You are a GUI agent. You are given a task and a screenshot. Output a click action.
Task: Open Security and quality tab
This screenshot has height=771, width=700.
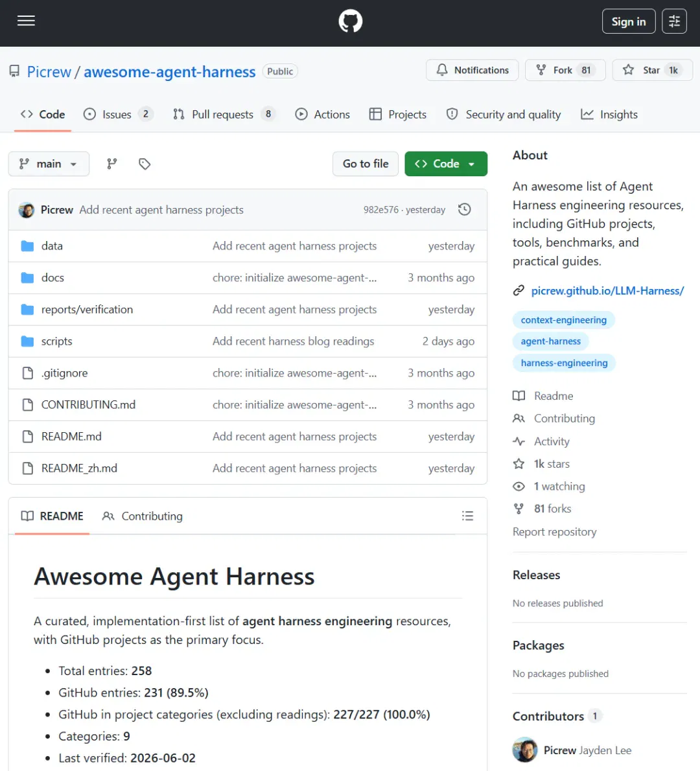pos(504,115)
